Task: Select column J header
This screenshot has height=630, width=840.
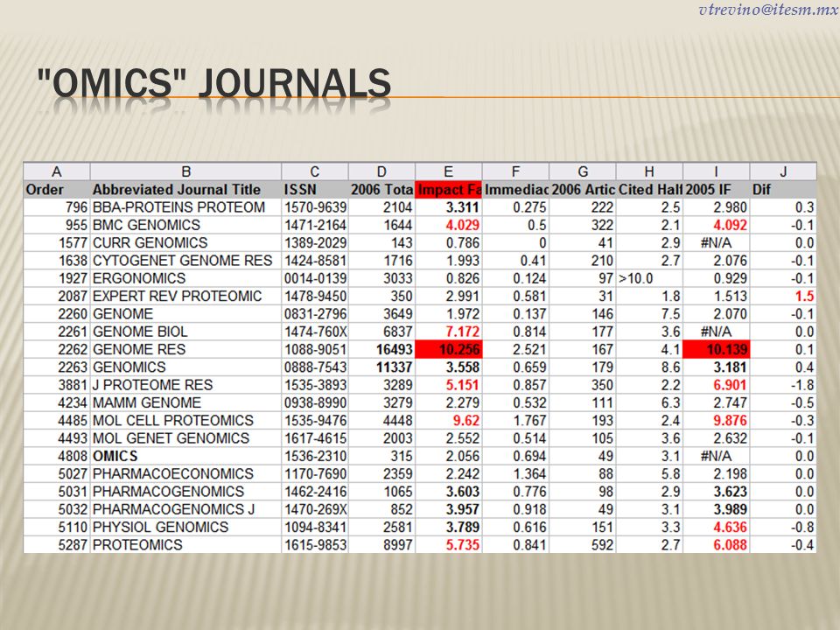Action: pos(783,171)
